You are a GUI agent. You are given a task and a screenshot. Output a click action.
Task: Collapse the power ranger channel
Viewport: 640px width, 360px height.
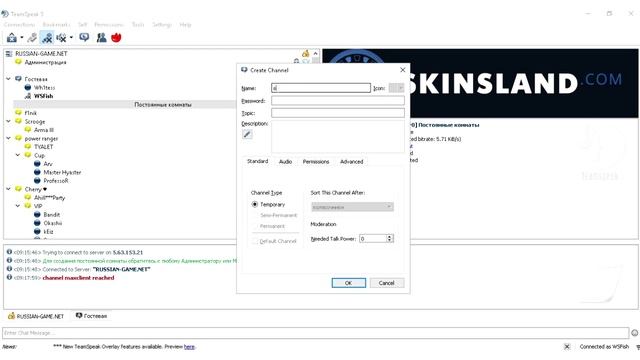pos(9,138)
